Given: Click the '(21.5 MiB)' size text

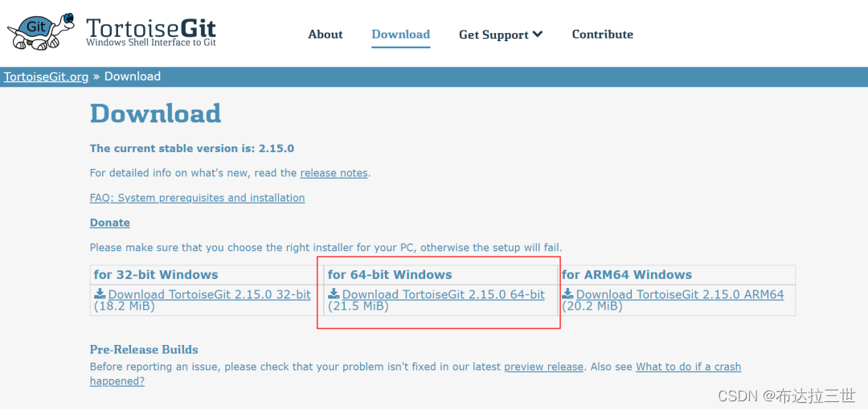Looking at the screenshot, I should (x=358, y=306).
